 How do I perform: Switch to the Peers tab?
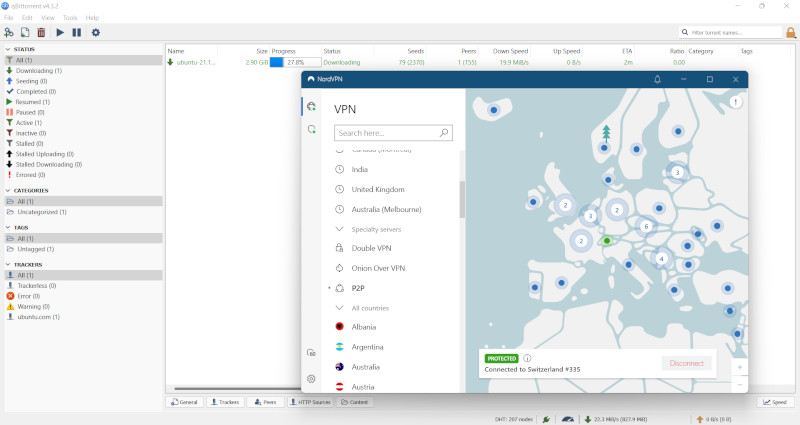[266, 402]
